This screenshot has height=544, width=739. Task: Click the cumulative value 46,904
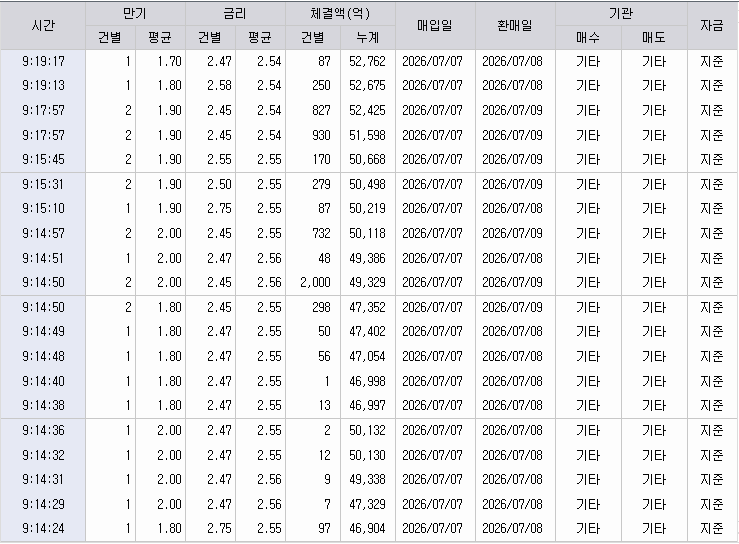367,528
